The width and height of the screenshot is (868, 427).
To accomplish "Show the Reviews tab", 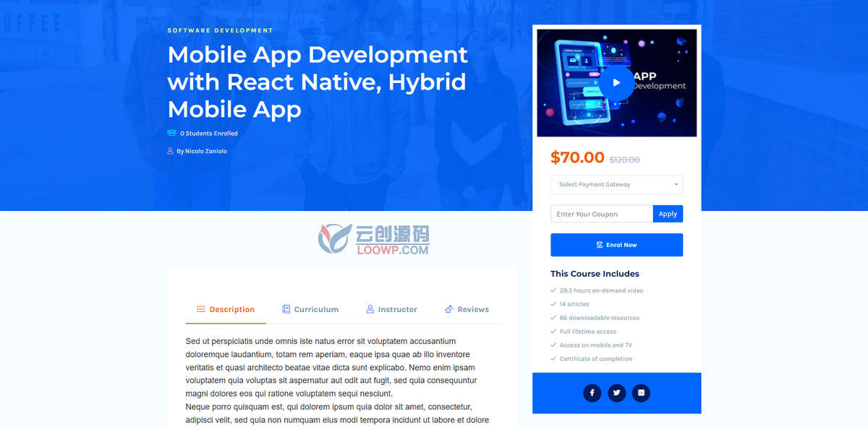I will (467, 309).
